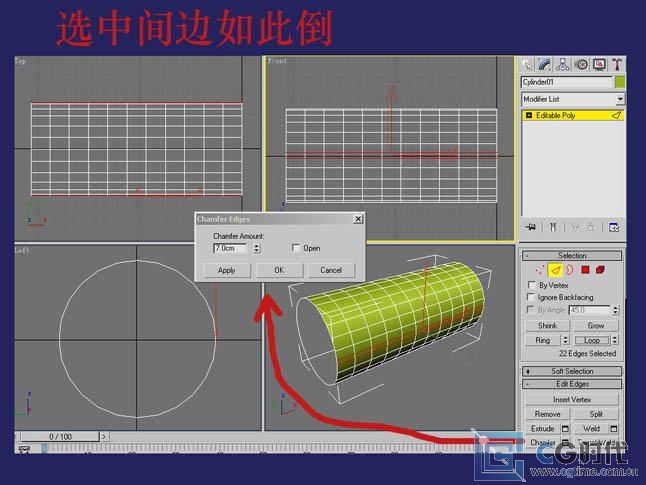Click the By Angle 45.0 value field
The width and height of the screenshot is (646, 485).
click(x=590, y=310)
